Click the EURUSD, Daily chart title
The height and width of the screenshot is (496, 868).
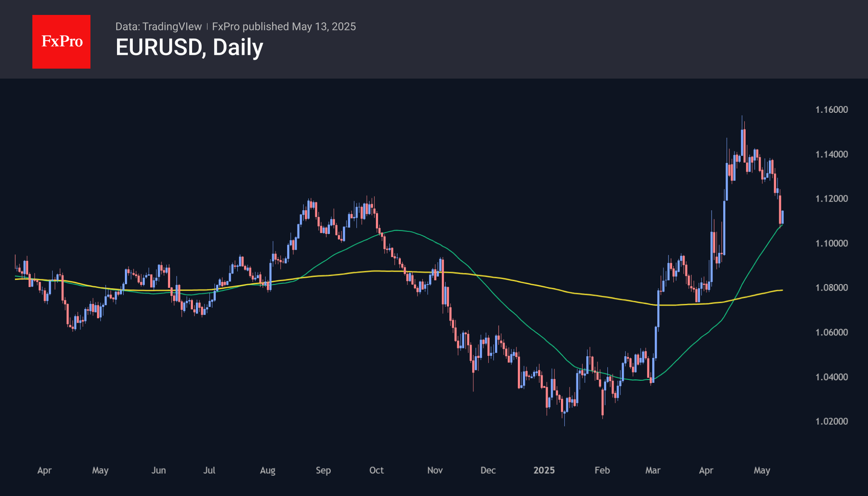[x=189, y=47]
